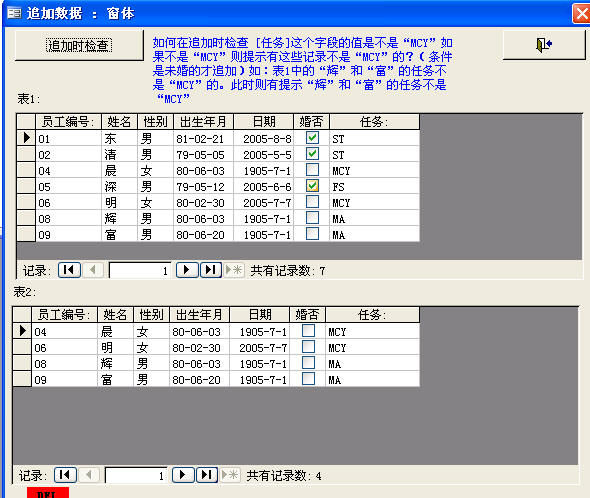The height and width of the screenshot is (498, 590).
Task: Check married box for 辉 in table 2
Action: click(x=309, y=363)
